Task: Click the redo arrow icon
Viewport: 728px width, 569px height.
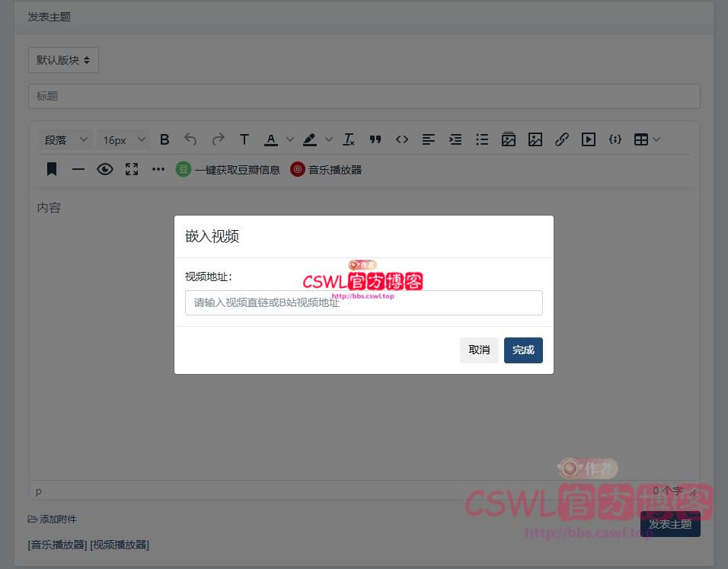Action: [218, 139]
